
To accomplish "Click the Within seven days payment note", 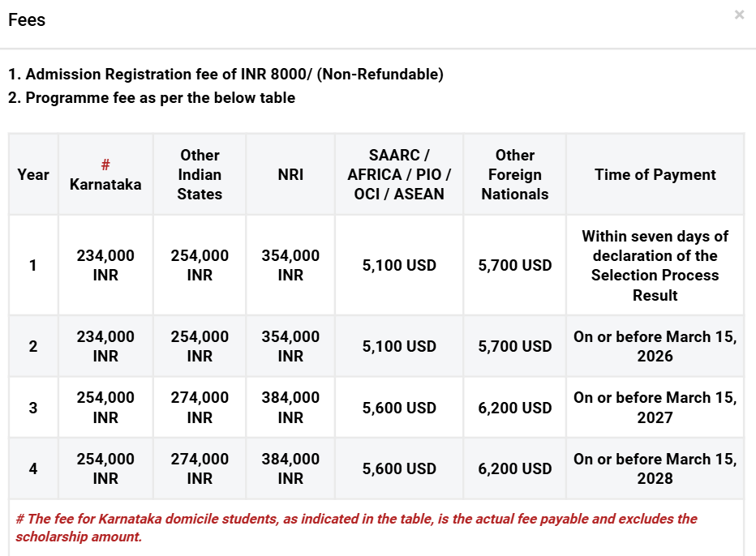I will pyautogui.click(x=655, y=265).
